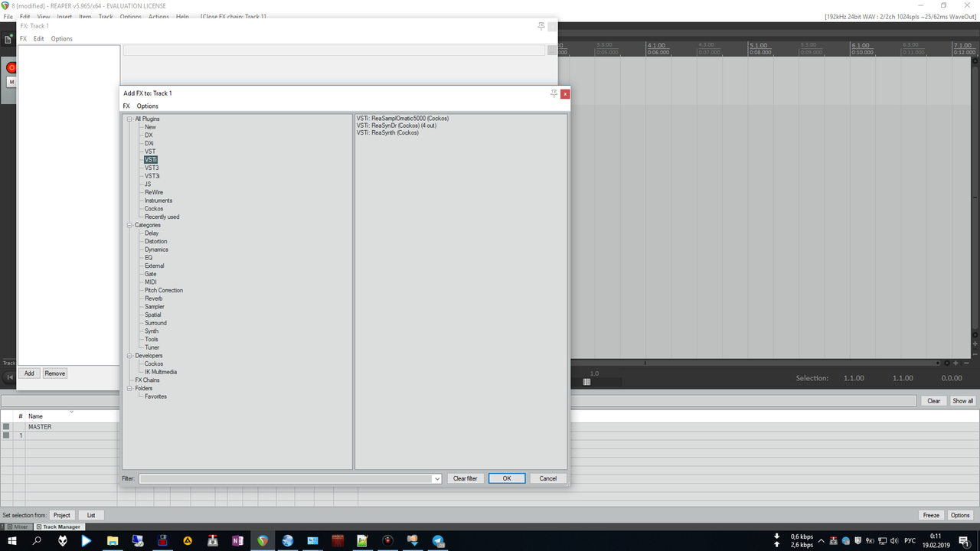This screenshot has height=551, width=980.
Task: Open File Explorer from the taskbar
Action: tap(113, 540)
